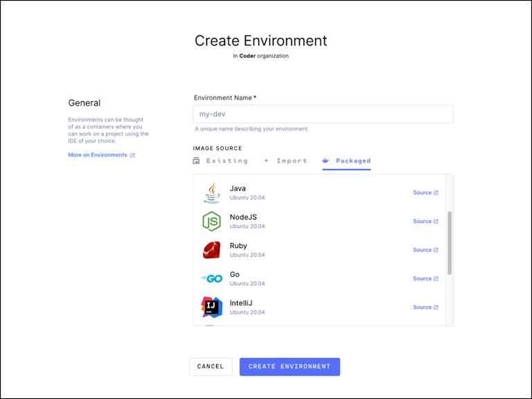Click the Coder organization name text
This screenshot has width=532, height=399.
point(247,56)
